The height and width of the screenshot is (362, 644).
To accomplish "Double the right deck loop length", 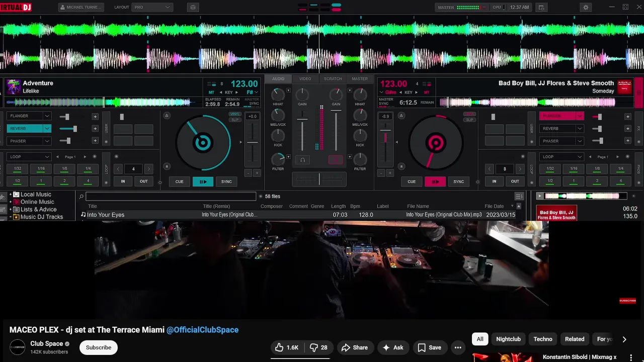I will (520, 169).
